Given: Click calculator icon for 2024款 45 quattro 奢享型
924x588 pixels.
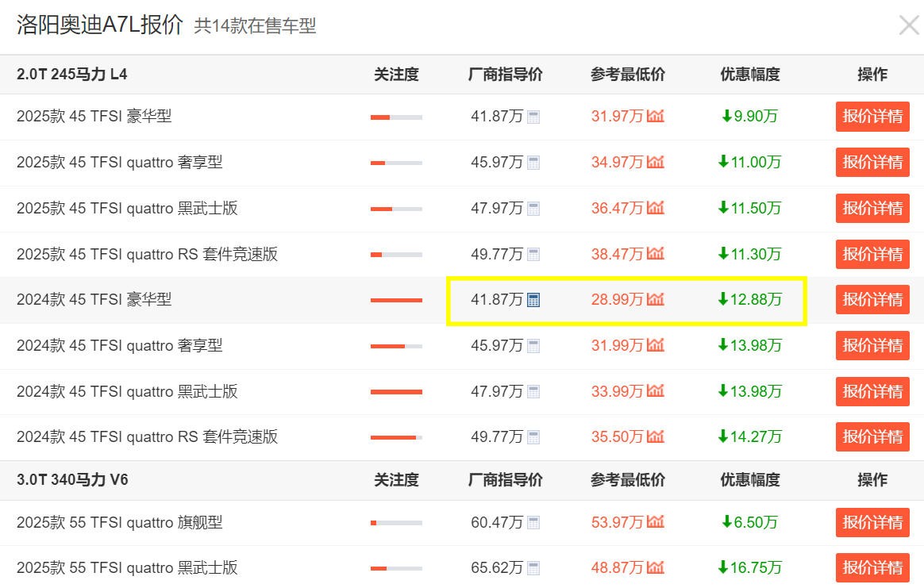Looking at the screenshot, I should click(533, 346).
